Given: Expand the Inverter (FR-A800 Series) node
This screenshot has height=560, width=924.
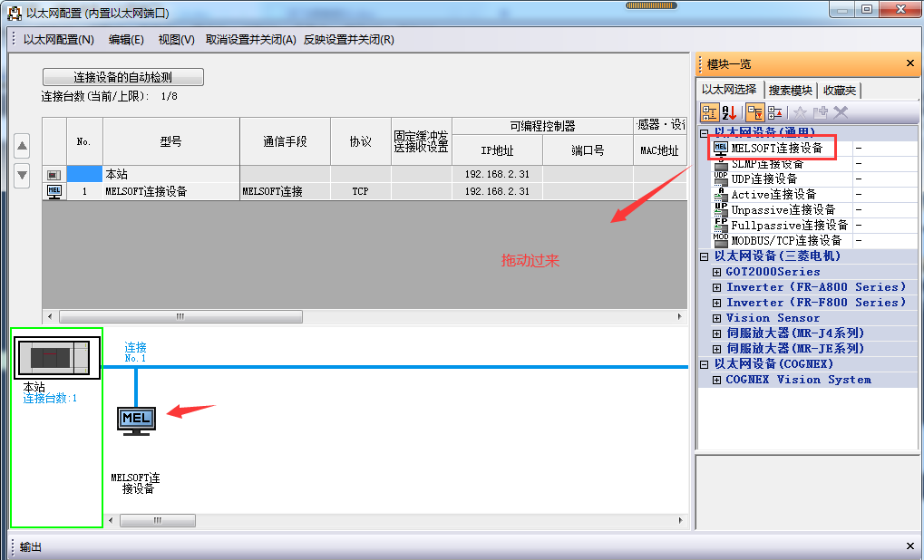Looking at the screenshot, I should (716, 287).
